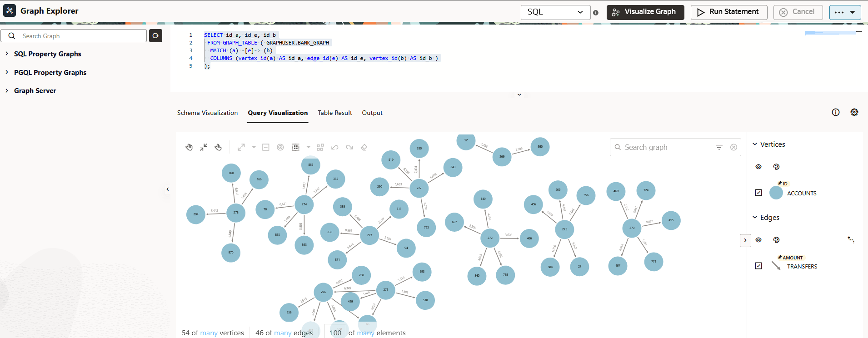
Task: Toggle visibility eye for all Edges
Action: (758, 240)
